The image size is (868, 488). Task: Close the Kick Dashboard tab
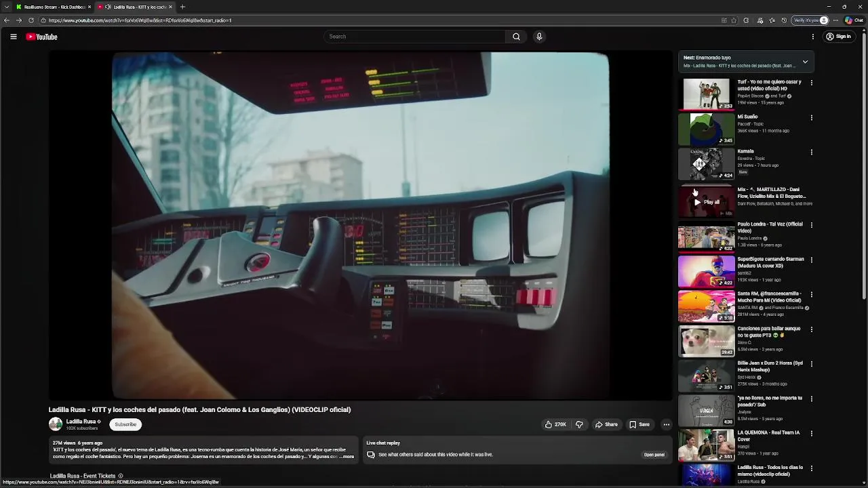90,7
